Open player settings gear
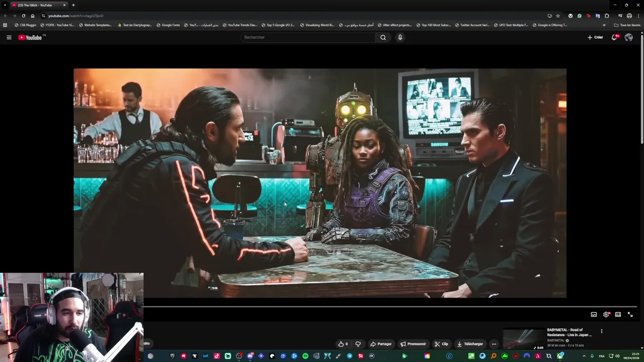 (x=606, y=314)
